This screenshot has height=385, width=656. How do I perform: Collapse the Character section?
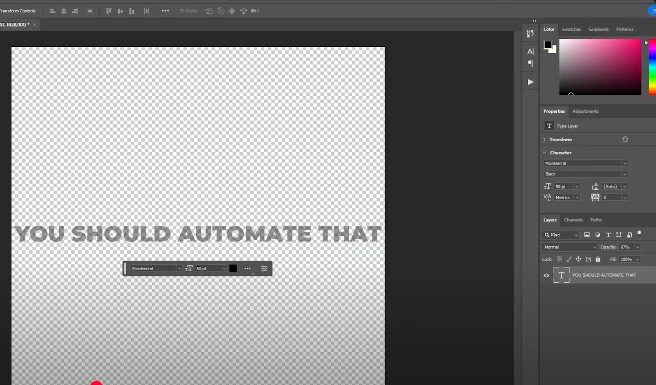pyautogui.click(x=544, y=152)
